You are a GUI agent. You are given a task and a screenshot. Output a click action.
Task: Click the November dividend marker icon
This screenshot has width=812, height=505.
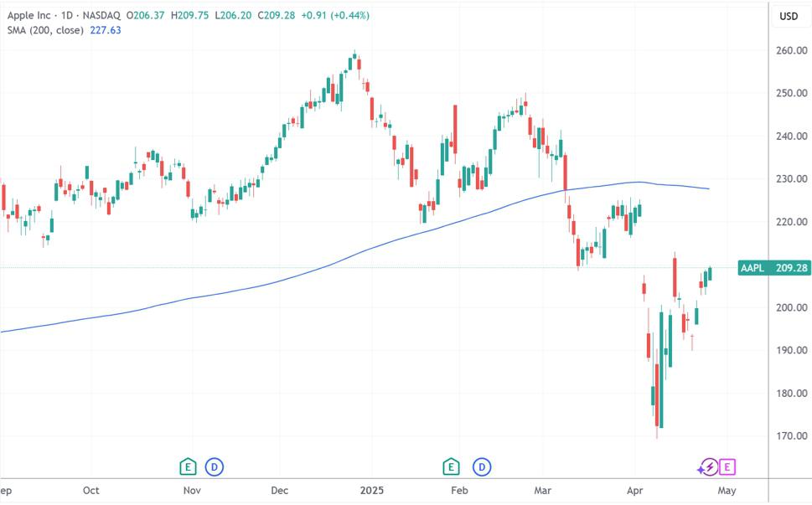pyautogui.click(x=215, y=466)
